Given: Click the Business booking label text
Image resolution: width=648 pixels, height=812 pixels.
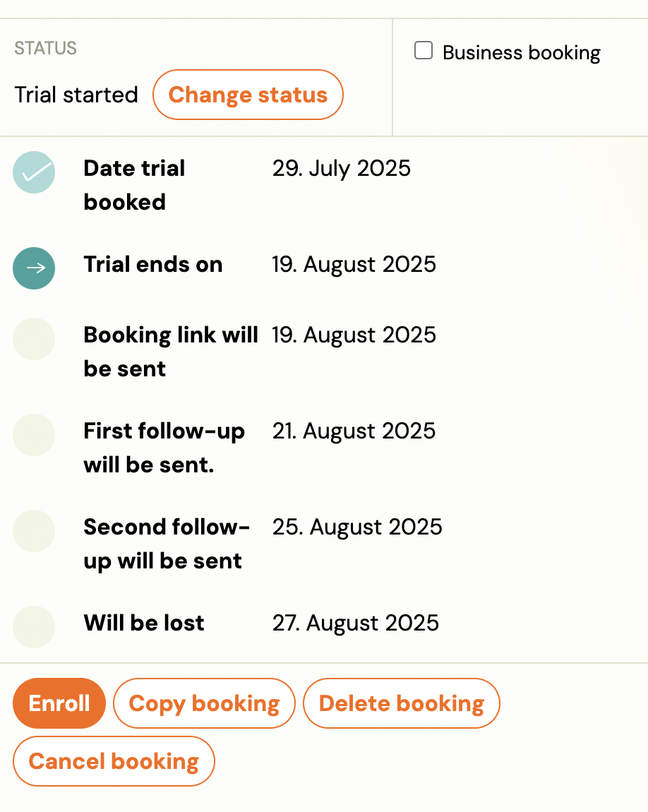Looking at the screenshot, I should (521, 53).
